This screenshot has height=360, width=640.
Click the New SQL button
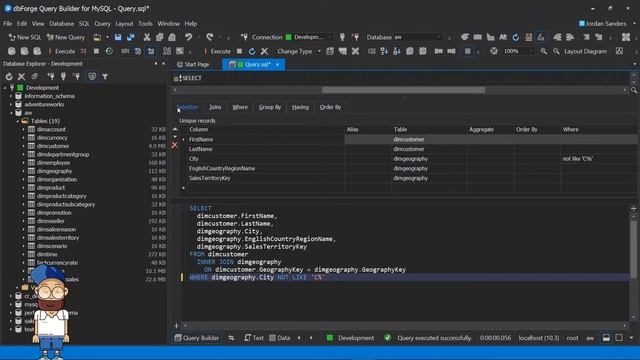click(x=24, y=37)
